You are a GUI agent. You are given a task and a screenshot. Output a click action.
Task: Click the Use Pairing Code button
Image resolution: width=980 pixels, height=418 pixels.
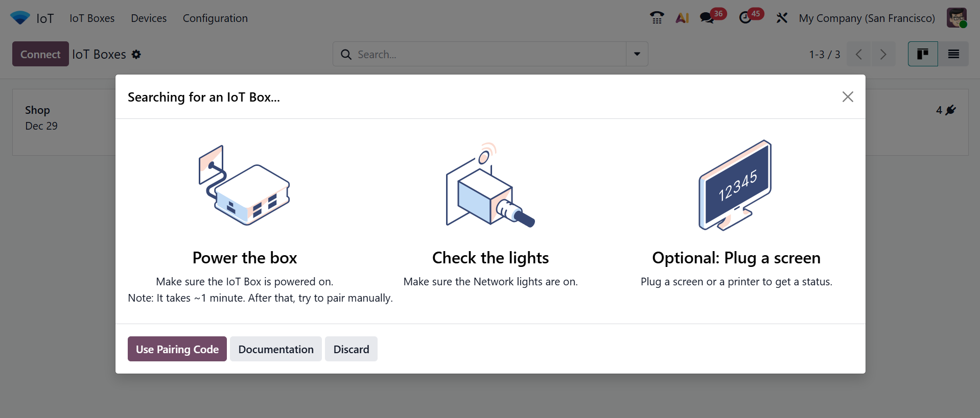point(177,349)
